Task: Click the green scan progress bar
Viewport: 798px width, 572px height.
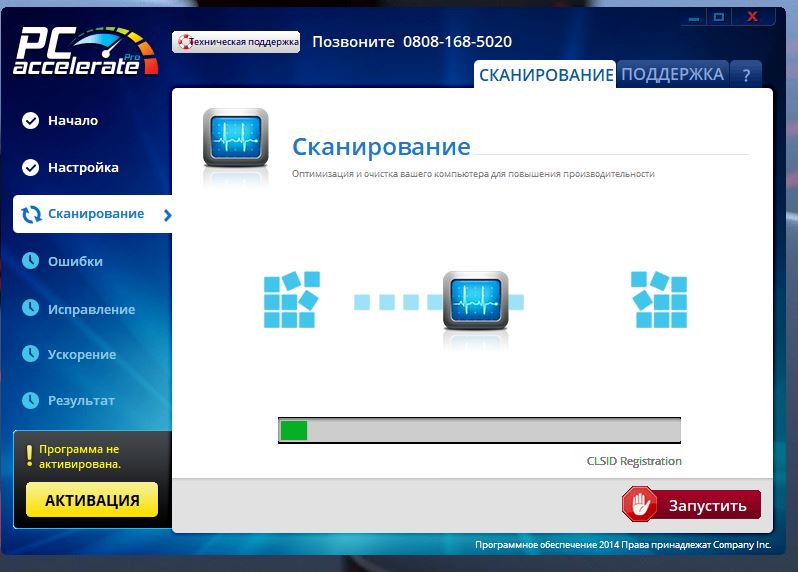Action: [479, 431]
